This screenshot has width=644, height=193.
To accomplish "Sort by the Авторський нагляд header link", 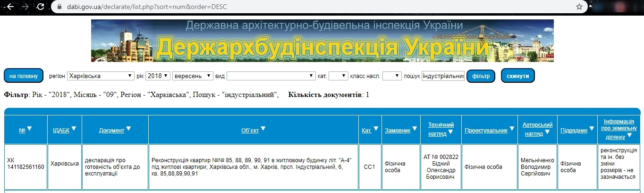I will (x=537, y=129).
